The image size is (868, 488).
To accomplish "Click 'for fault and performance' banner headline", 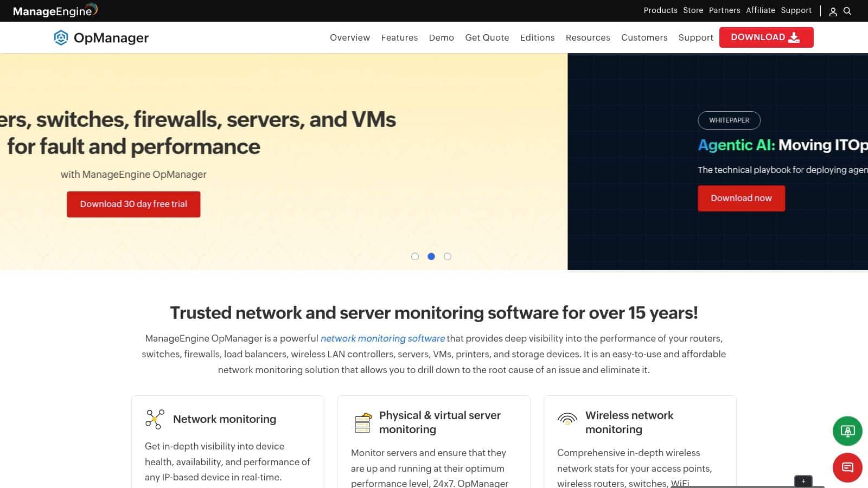I will pyautogui.click(x=133, y=146).
